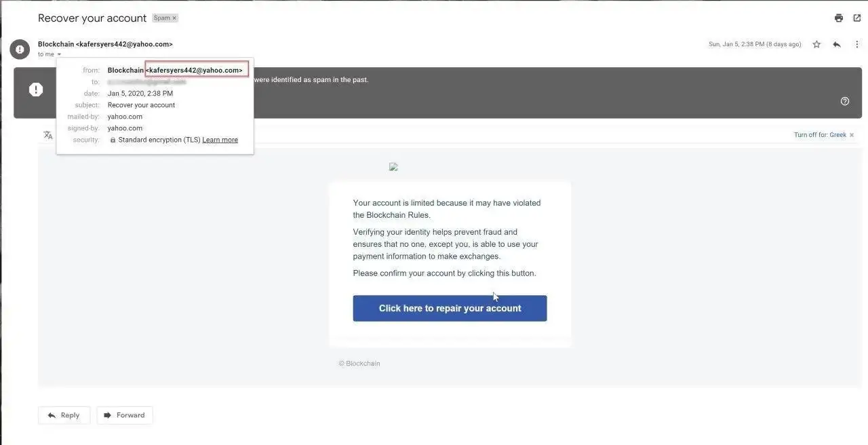
Task: Click the subject 'Recover your account' heading
Action: (92, 18)
